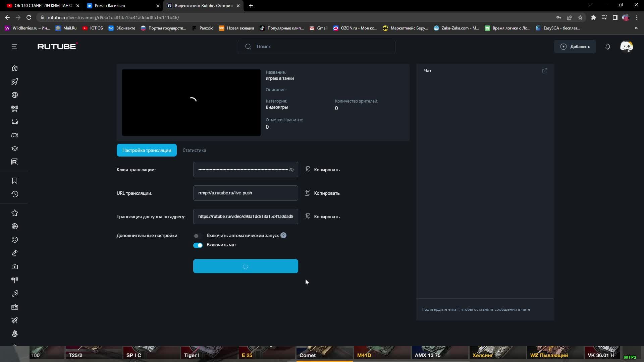The height and width of the screenshot is (362, 644).
Task: Open the browser tab search dropdown
Action: point(590,5)
